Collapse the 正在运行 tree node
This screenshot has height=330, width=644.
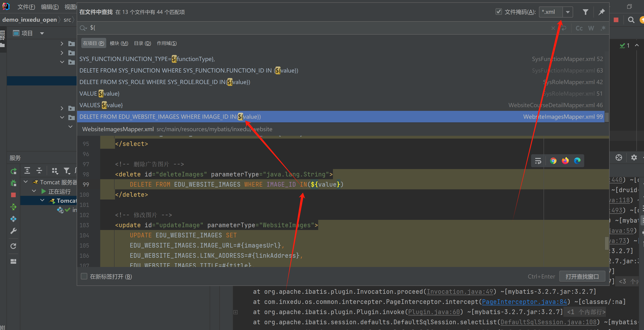click(x=34, y=191)
